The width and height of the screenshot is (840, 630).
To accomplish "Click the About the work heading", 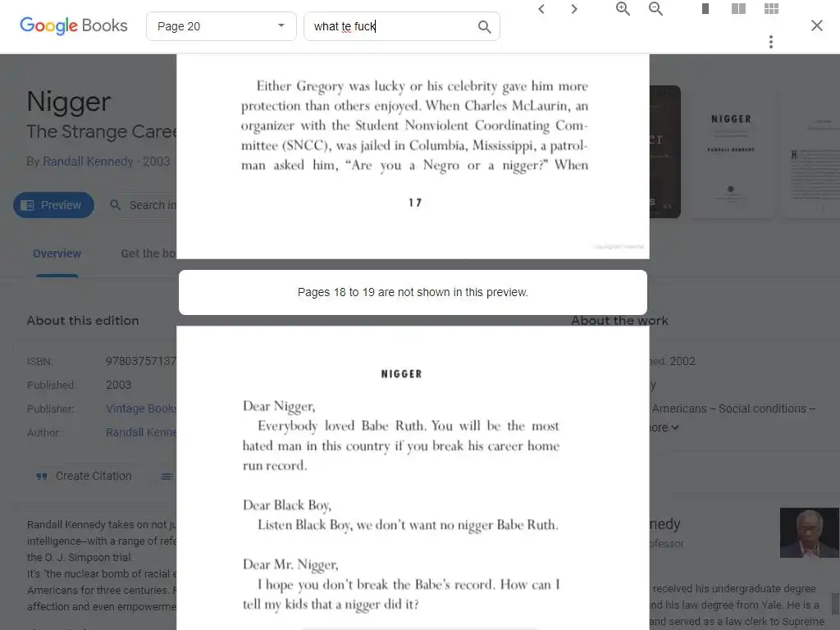I will coord(620,321).
